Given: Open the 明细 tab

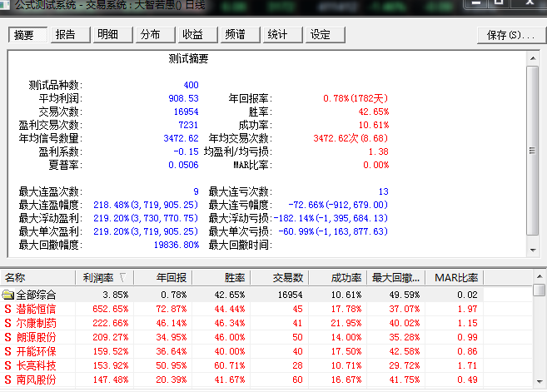Looking at the screenshot, I should coord(108,35).
